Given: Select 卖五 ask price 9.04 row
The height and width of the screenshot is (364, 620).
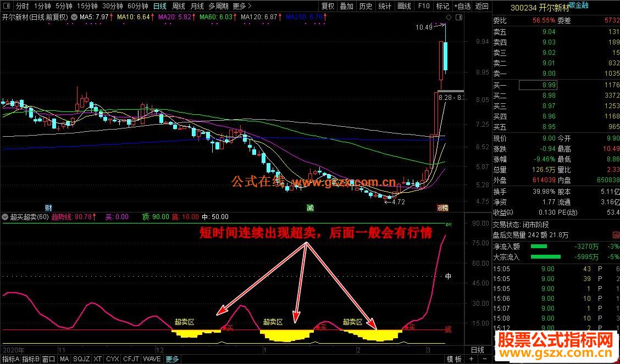Looking at the screenshot, I should click(x=556, y=32).
